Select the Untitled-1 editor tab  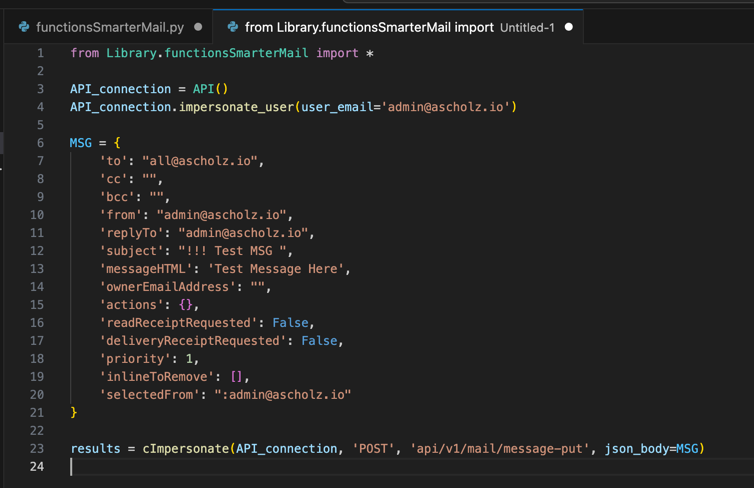pos(400,27)
